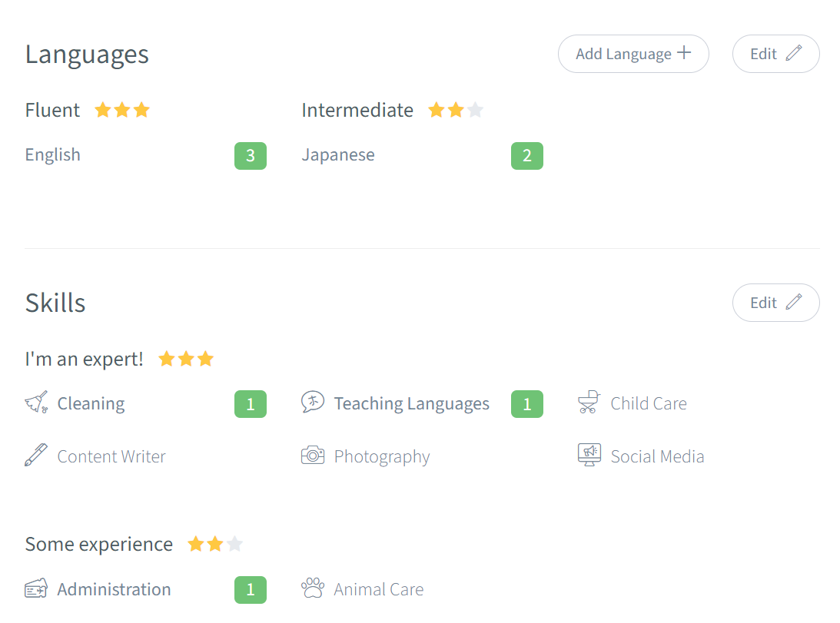Click the Cleaning skill count badge

251,404
